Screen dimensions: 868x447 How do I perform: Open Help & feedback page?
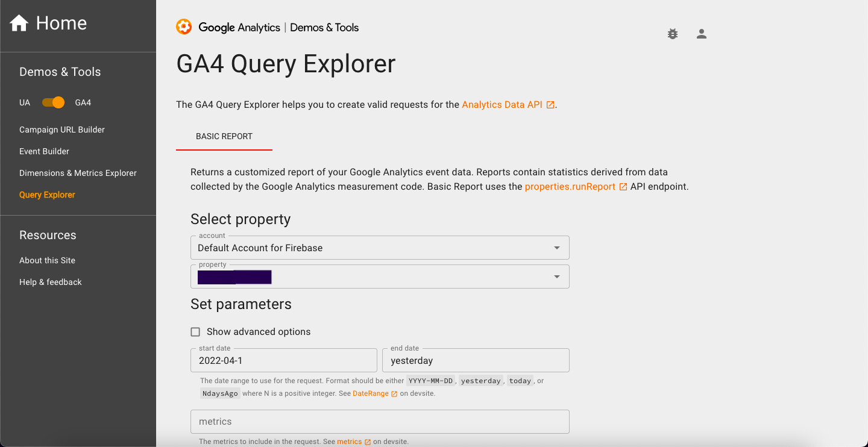pos(51,282)
